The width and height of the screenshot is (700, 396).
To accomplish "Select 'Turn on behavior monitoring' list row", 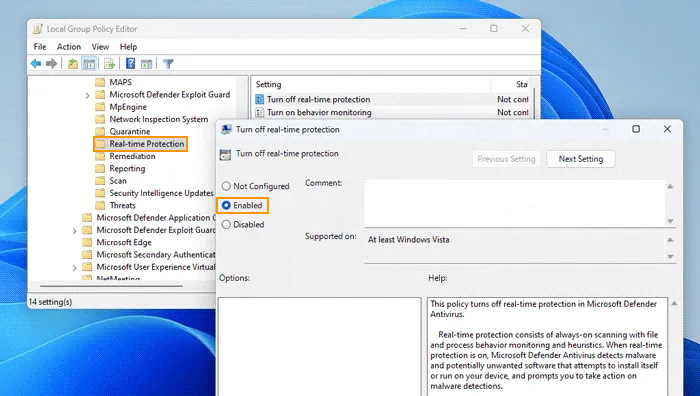I will [392, 113].
